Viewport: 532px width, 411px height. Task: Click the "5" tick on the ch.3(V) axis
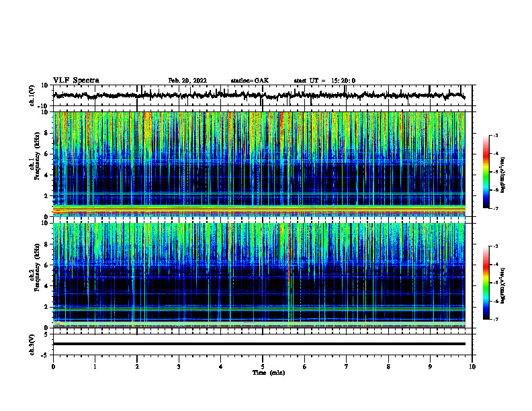(x=46, y=334)
